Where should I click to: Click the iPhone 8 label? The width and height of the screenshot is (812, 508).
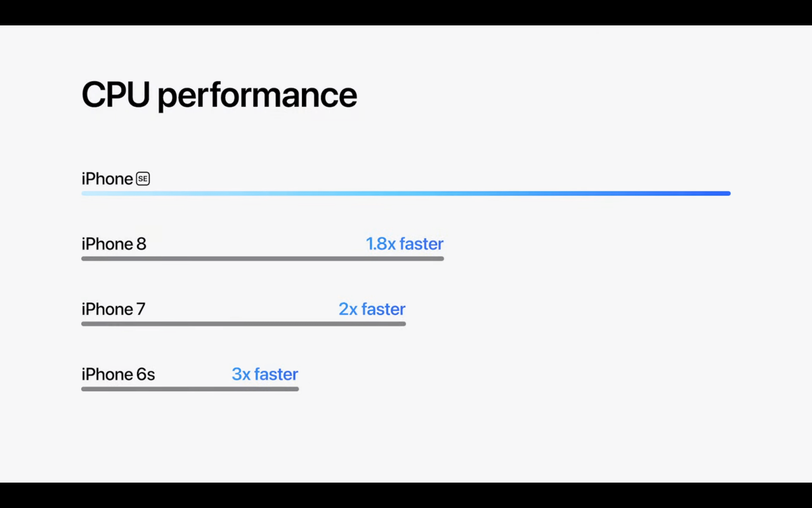coord(114,244)
